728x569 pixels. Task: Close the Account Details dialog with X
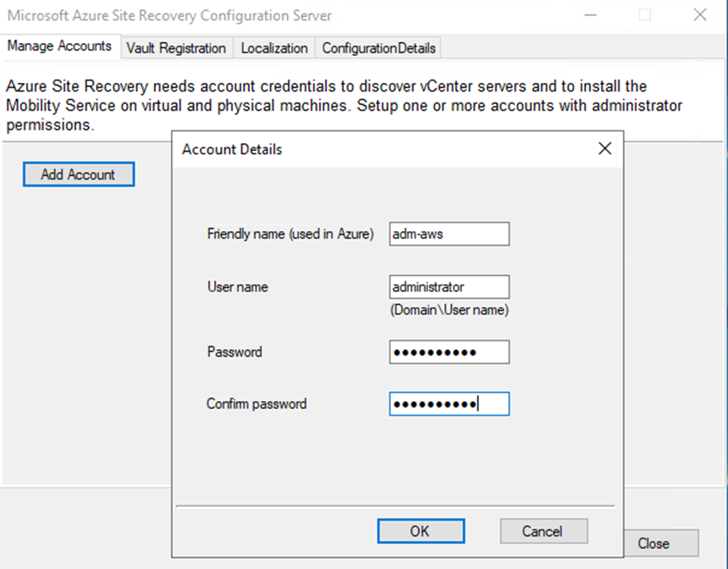tap(604, 149)
